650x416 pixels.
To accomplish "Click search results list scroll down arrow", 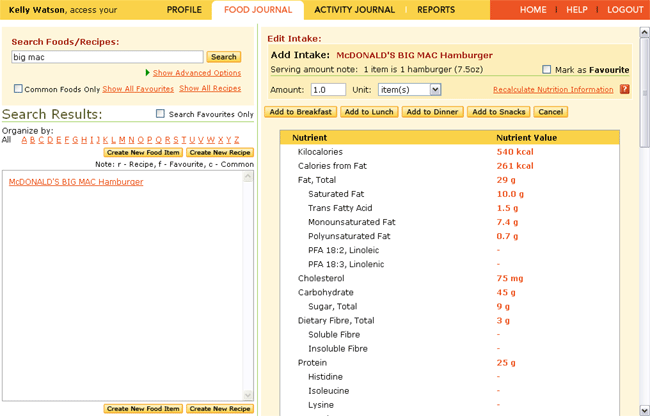I will 247,395.
